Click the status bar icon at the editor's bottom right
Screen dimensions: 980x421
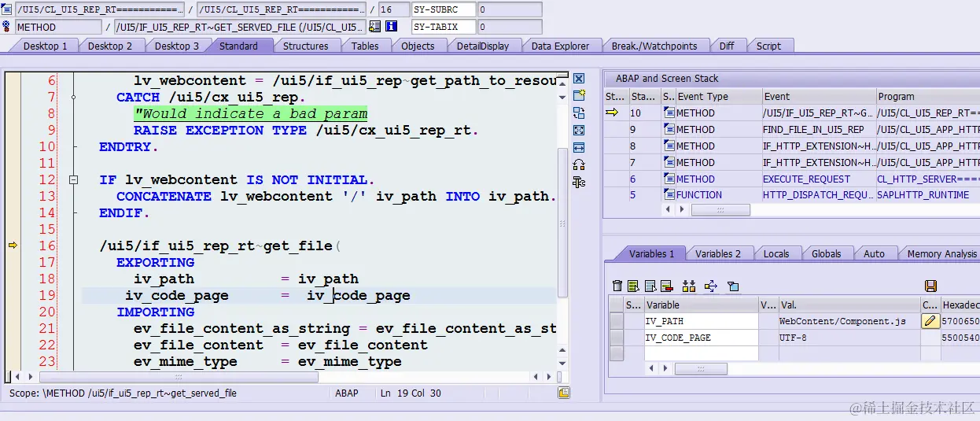564,393
